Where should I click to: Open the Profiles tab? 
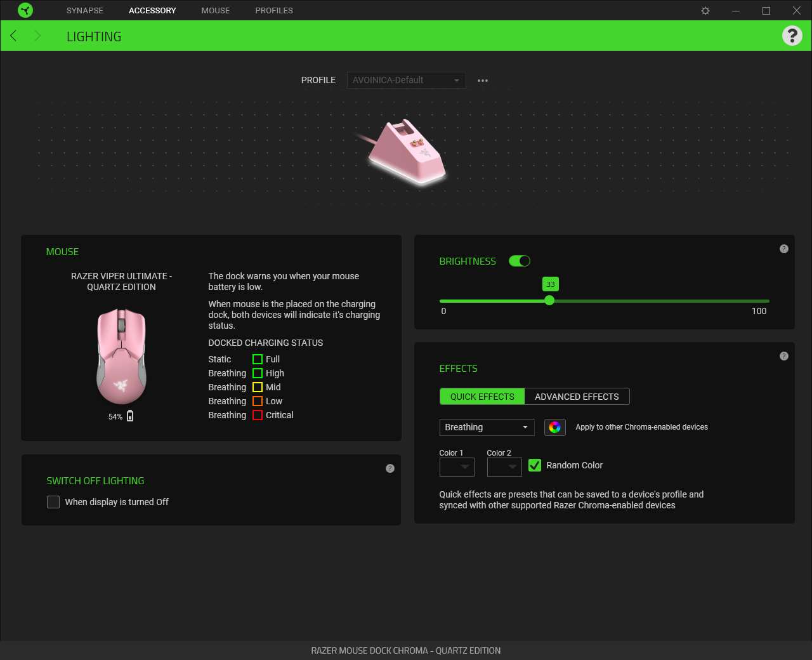tap(274, 11)
